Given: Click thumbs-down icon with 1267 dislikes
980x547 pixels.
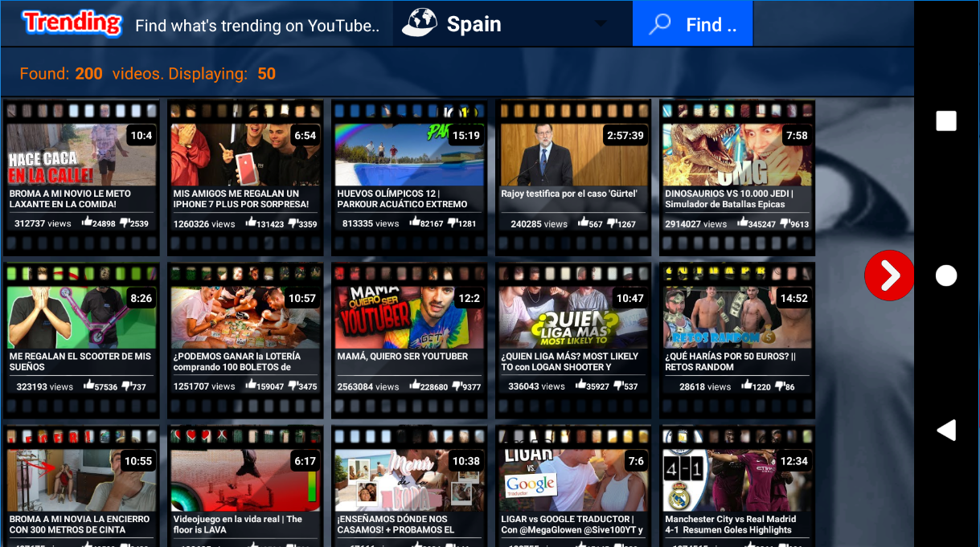Looking at the screenshot, I should click(x=612, y=222).
